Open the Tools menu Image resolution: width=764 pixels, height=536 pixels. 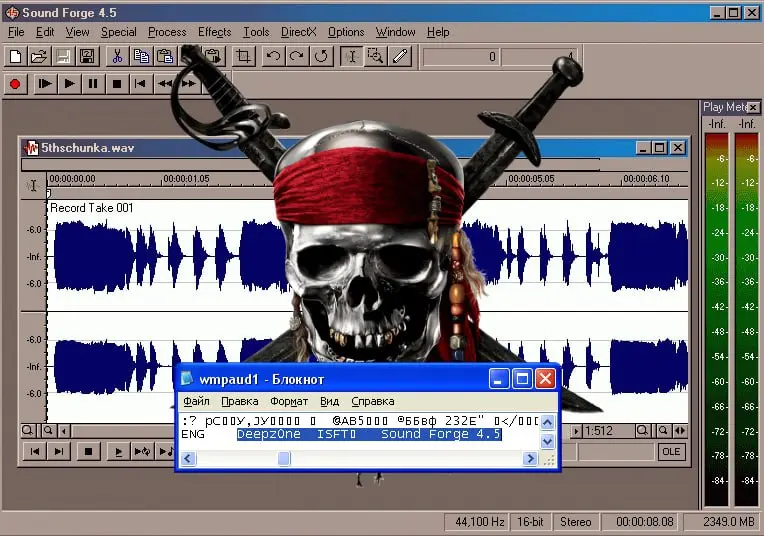[256, 32]
